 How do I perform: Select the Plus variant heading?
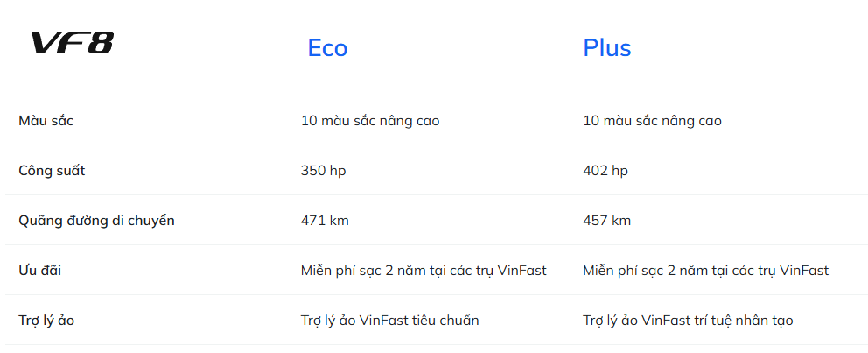[606, 48]
